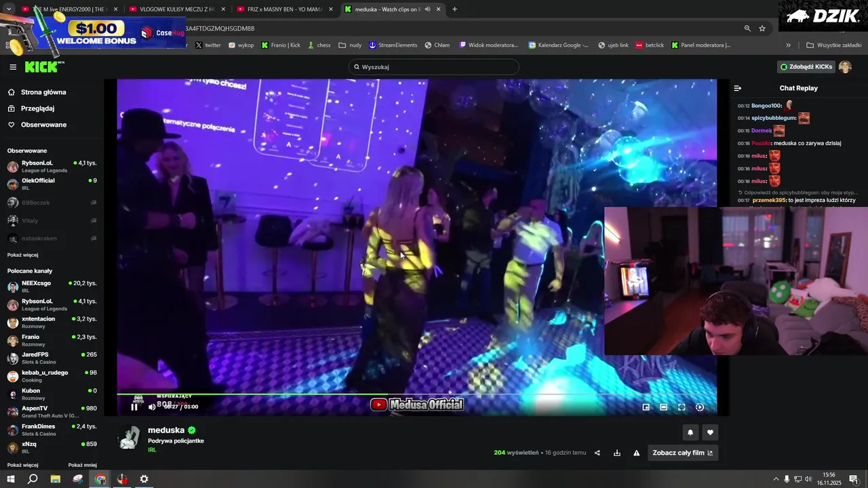This screenshot has height=488, width=868.
Task: Toggle the heart follow button for meduska
Action: coord(710,432)
